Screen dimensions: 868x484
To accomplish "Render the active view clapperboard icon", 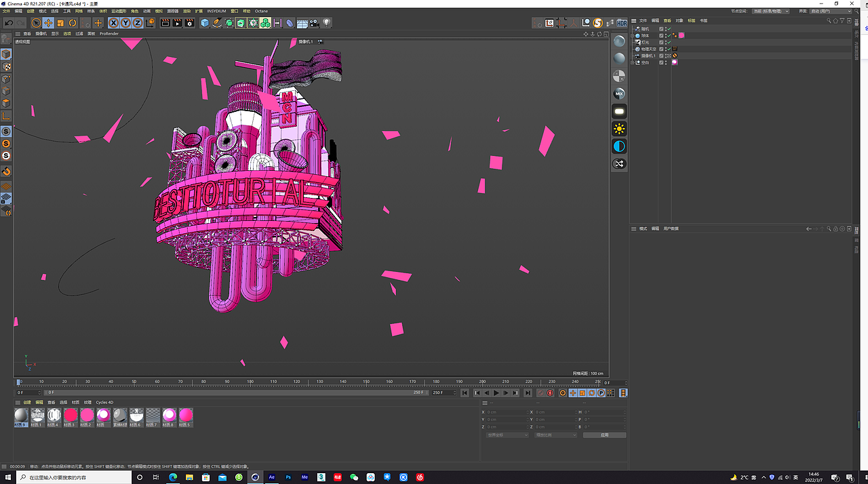I will pyautogui.click(x=165, y=23).
